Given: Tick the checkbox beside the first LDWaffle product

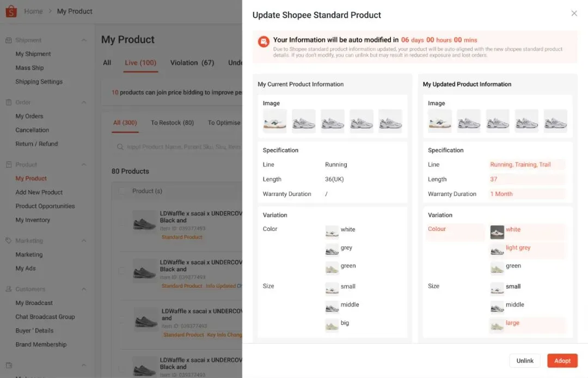Looking at the screenshot, I should click(122, 222).
